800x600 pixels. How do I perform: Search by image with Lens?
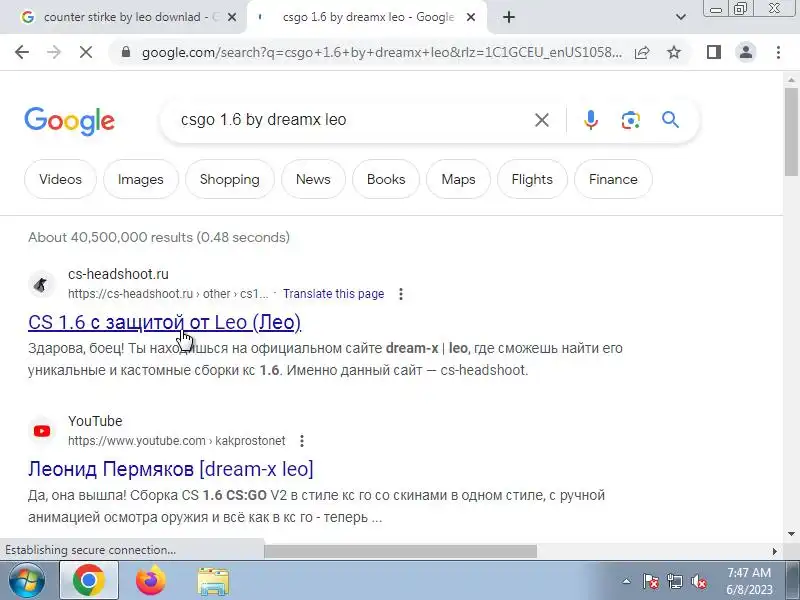point(631,120)
